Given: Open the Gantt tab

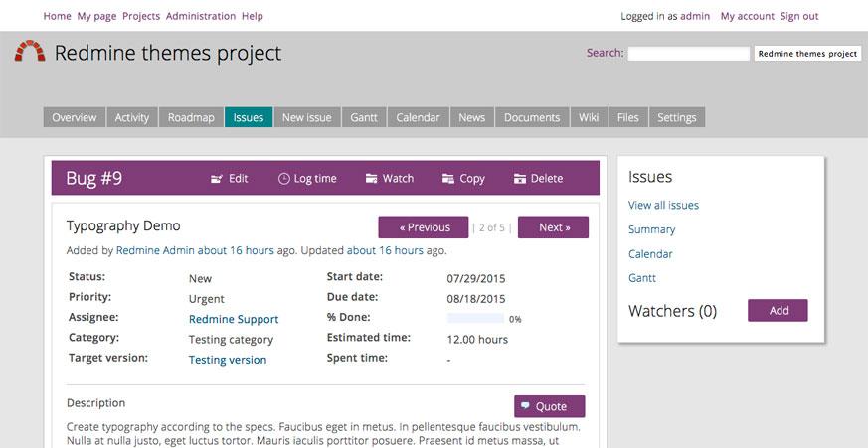Looking at the screenshot, I should click(364, 117).
